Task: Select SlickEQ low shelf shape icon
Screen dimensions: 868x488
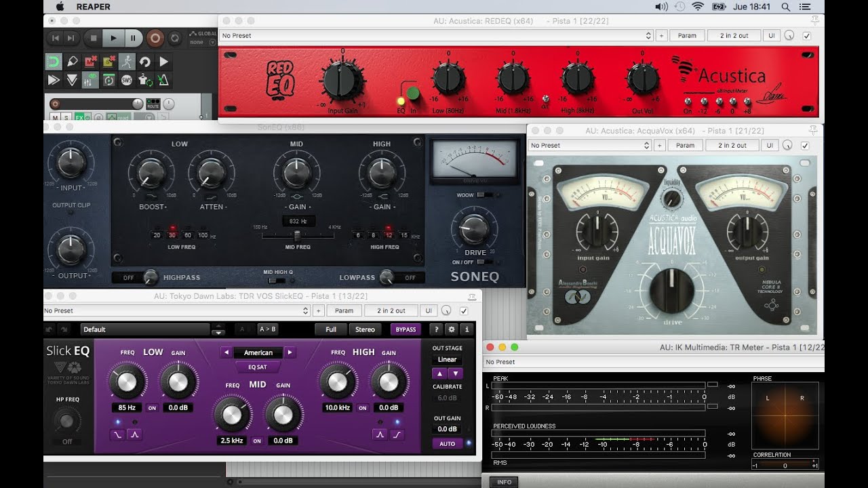Action: click(118, 434)
